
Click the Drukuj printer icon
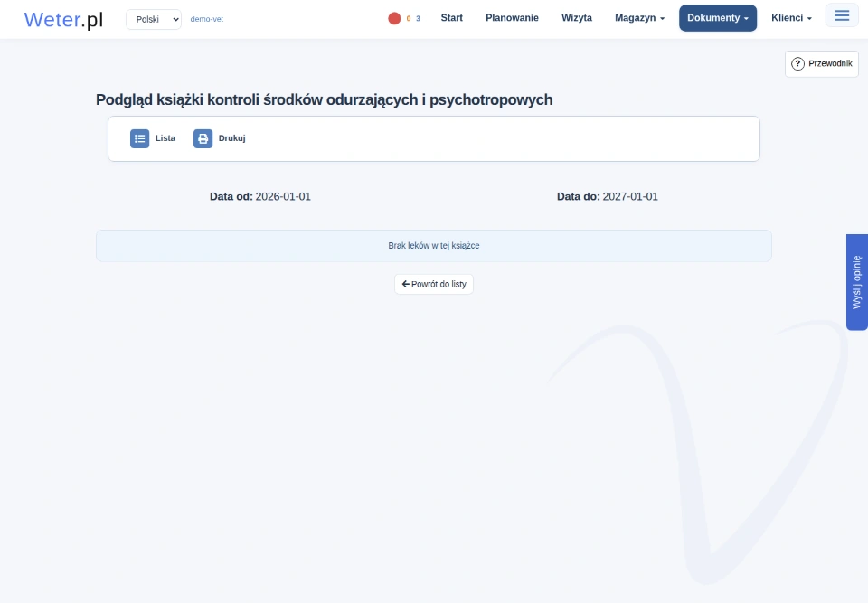[203, 138]
